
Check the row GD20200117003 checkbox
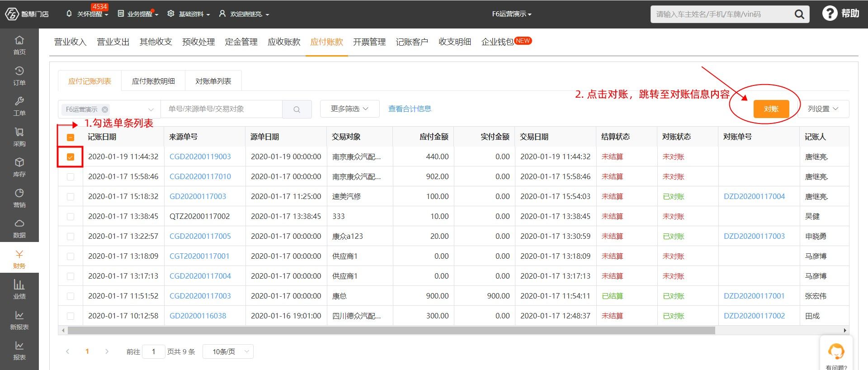pyautogui.click(x=71, y=197)
